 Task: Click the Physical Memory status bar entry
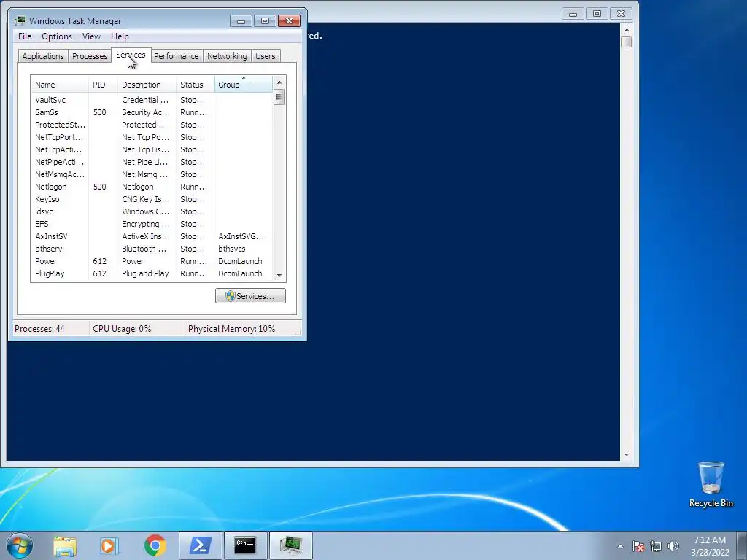[231, 329]
